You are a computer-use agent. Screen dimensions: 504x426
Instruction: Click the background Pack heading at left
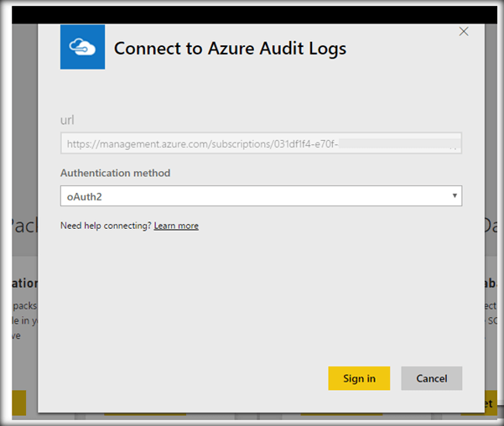click(20, 226)
